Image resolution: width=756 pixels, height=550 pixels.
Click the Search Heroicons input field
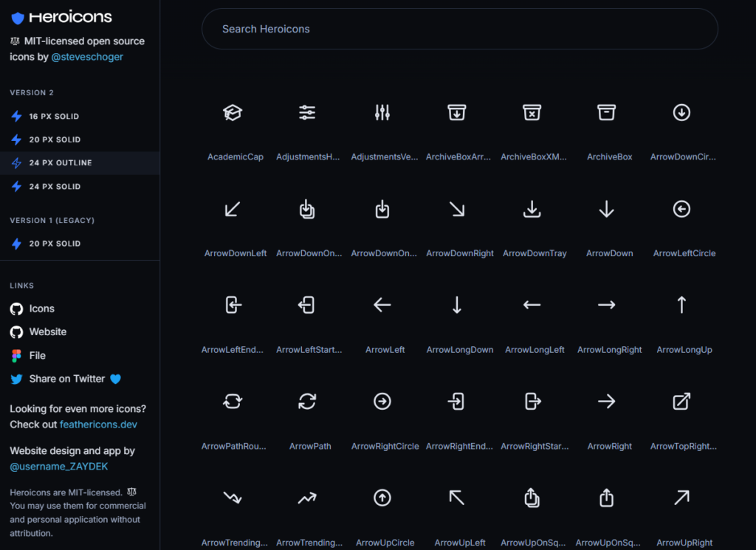tap(459, 29)
